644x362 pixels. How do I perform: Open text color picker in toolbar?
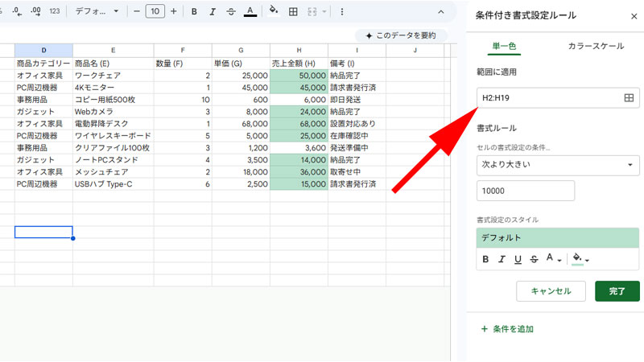[x=250, y=11]
